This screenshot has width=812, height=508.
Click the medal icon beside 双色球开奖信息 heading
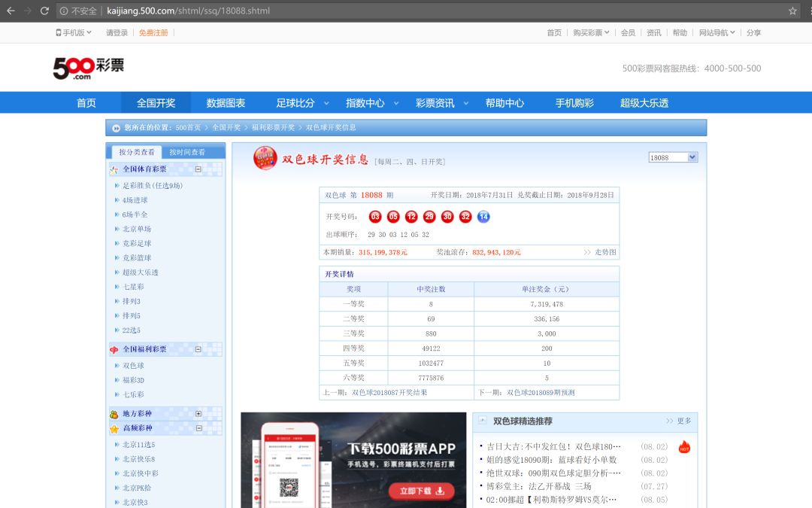(x=264, y=159)
